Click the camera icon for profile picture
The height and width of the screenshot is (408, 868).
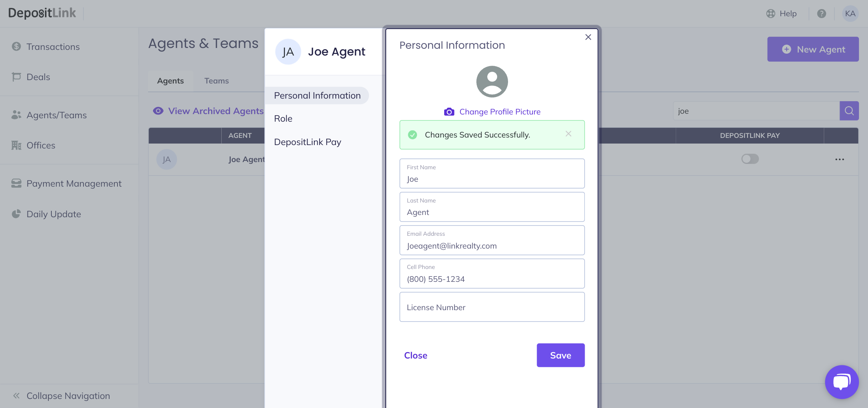[x=449, y=112]
